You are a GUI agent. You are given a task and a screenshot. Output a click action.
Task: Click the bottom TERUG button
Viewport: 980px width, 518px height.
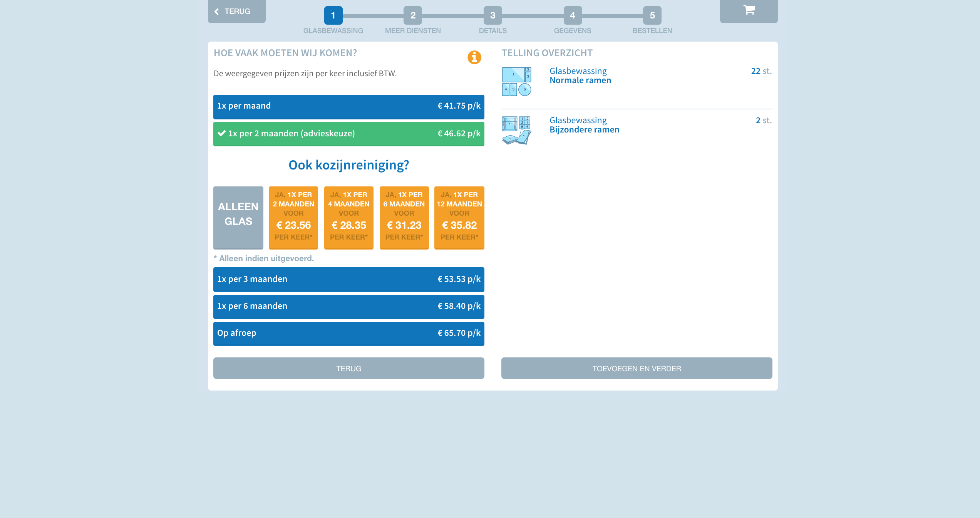coord(348,368)
